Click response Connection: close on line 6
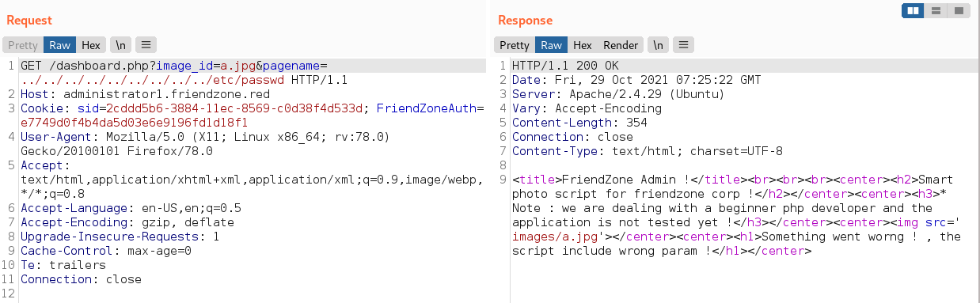 click(572, 137)
